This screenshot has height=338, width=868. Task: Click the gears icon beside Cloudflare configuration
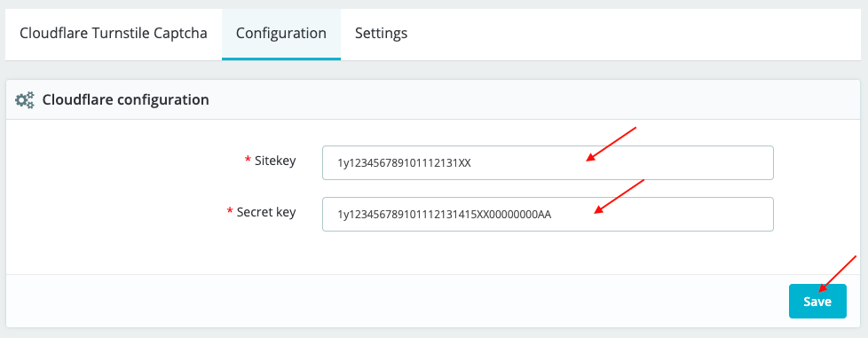[24, 100]
